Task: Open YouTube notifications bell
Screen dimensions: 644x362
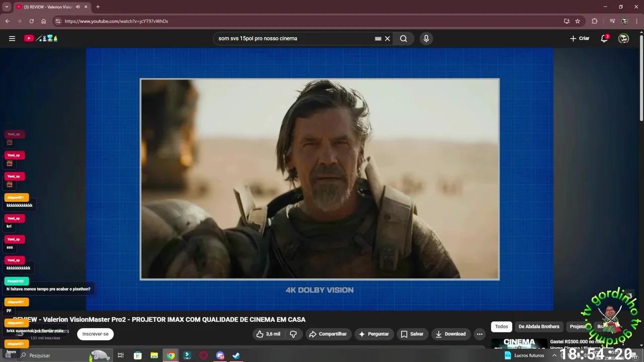Action: coord(604,38)
